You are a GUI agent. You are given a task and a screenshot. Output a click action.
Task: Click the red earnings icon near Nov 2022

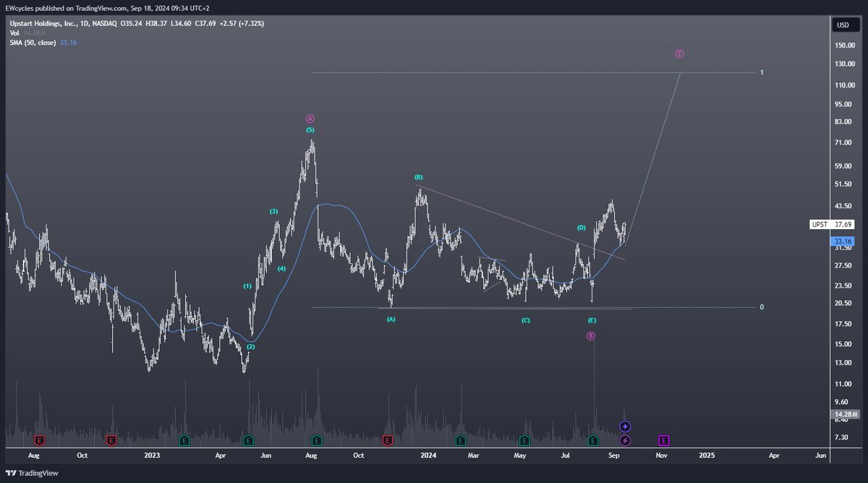[x=111, y=440]
